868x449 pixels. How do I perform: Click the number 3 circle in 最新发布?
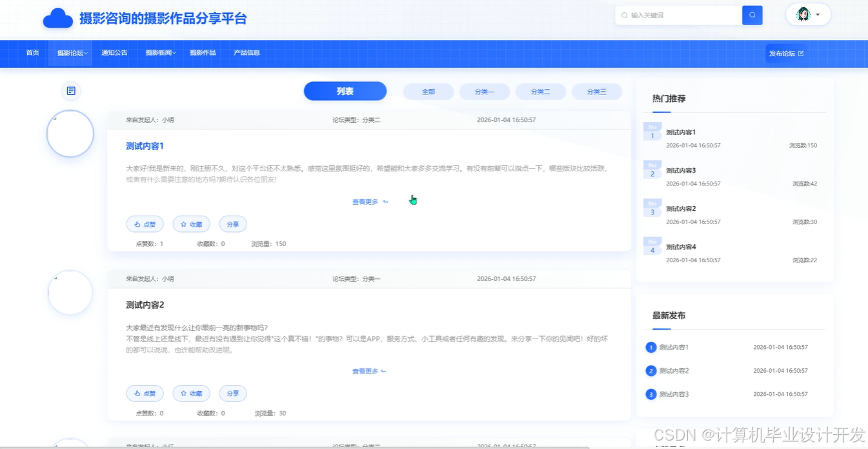[x=651, y=394]
